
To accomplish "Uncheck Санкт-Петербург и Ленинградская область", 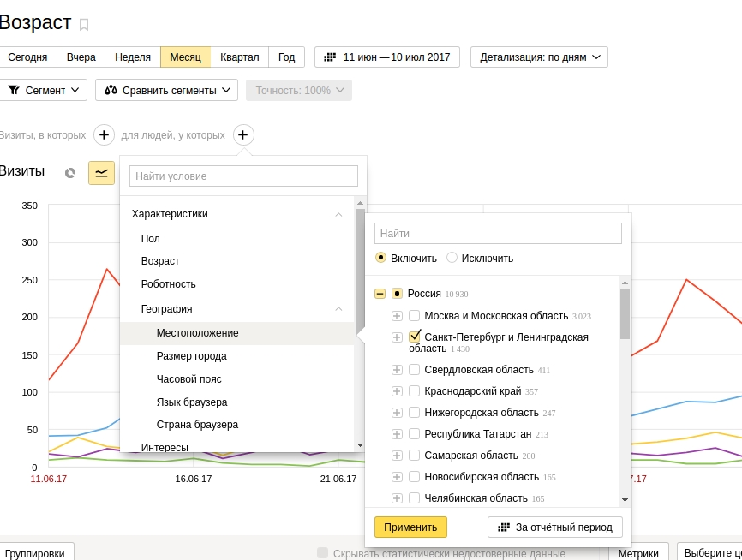I will (x=415, y=337).
